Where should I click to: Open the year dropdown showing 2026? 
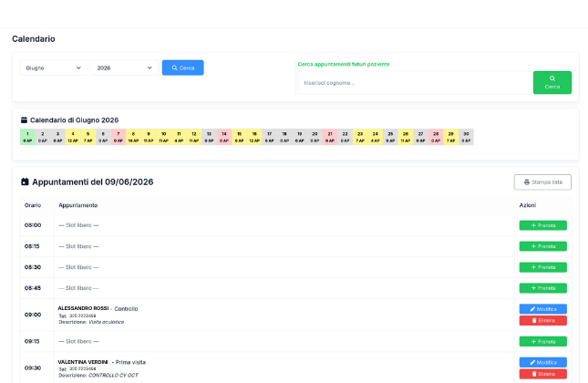tap(125, 67)
